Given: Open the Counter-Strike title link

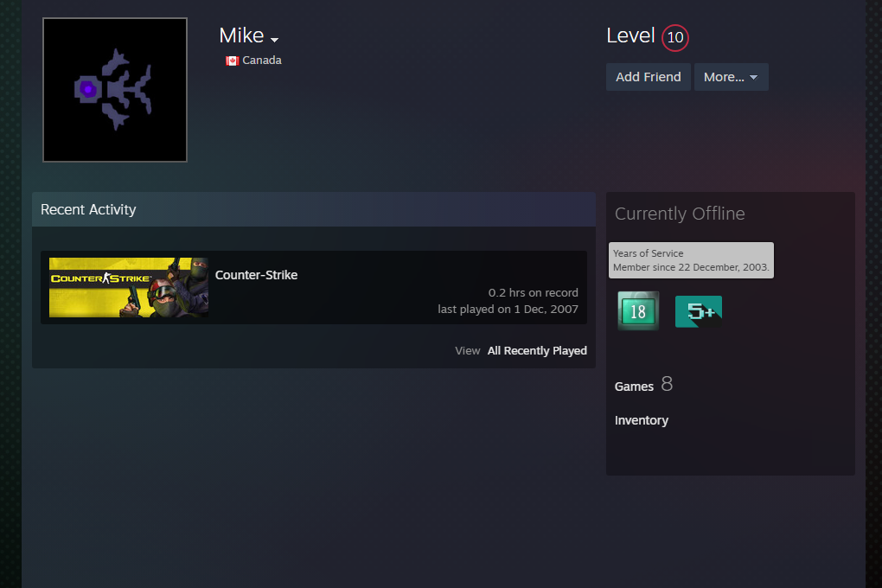Looking at the screenshot, I should point(256,275).
